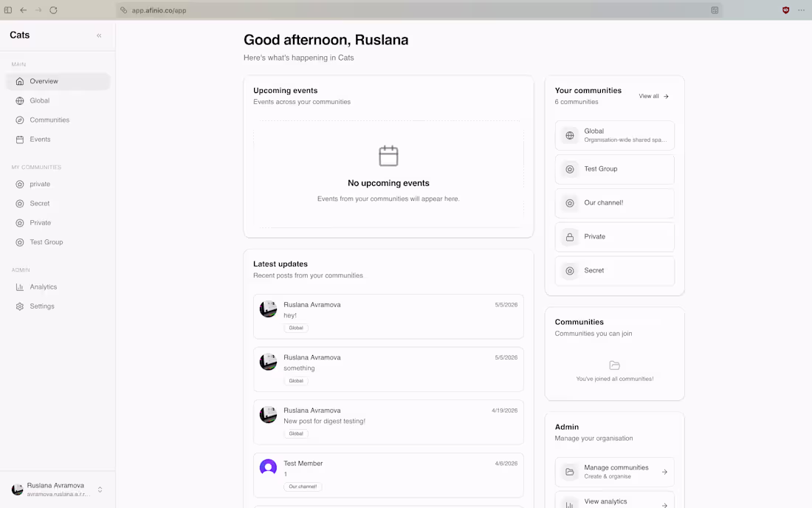The height and width of the screenshot is (508, 812).
Task: Click the arrow on Manage communities row
Action: coord(664,472)
